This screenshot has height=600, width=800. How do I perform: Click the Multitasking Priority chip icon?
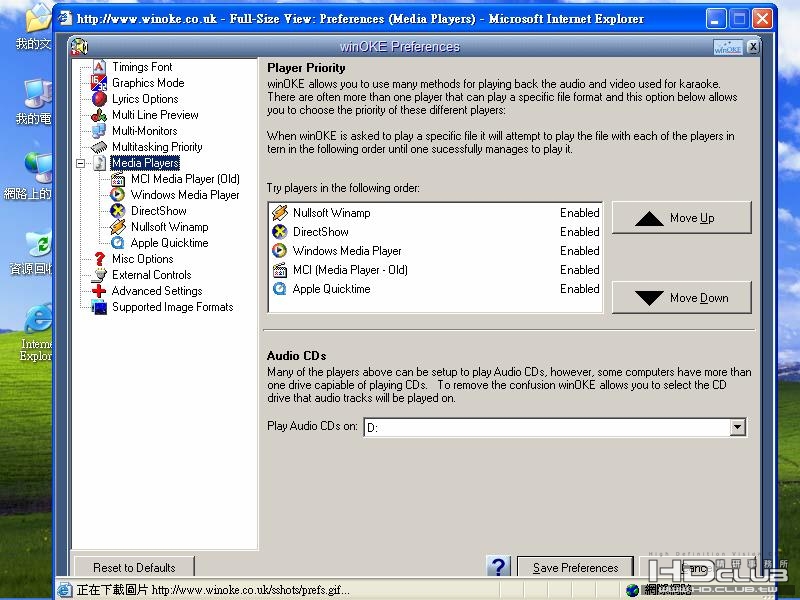click(x=98, y=147)
